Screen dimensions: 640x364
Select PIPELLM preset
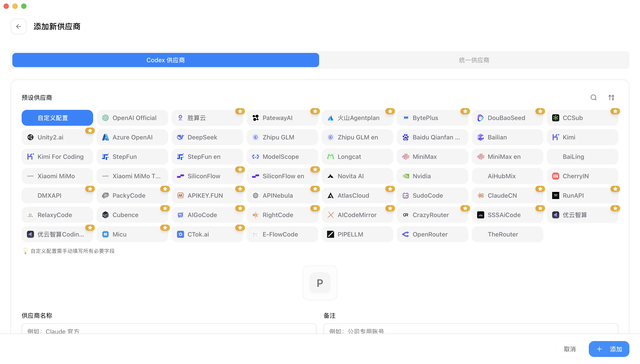click(x=357, y=234)
